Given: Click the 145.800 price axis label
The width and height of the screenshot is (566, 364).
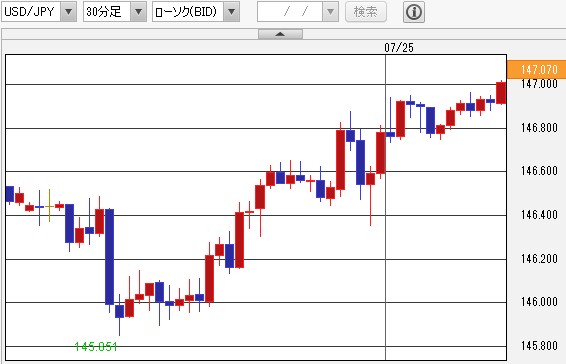Looking at the screenshot, I should pos(539,346).
